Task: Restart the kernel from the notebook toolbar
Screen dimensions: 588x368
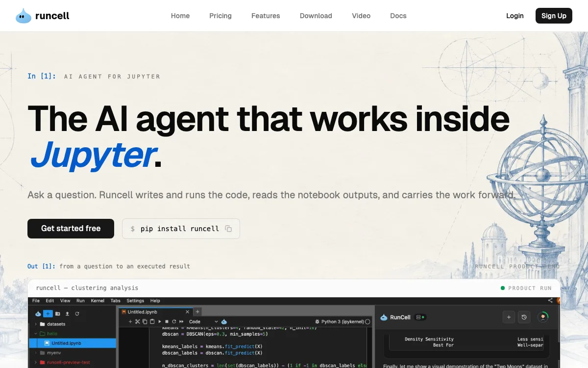Action: 174,321
